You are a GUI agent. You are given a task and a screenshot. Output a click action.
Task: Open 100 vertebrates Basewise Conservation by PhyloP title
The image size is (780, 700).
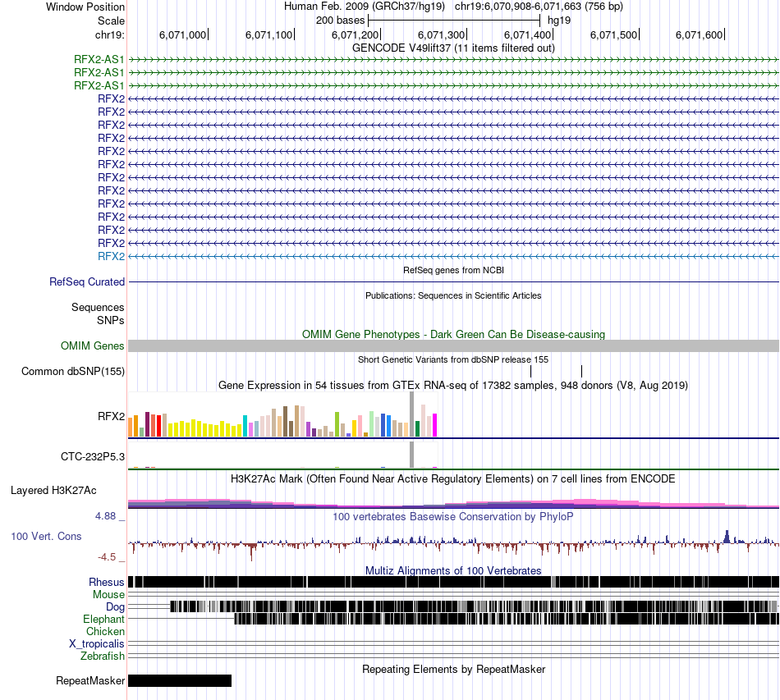[453, 516]
